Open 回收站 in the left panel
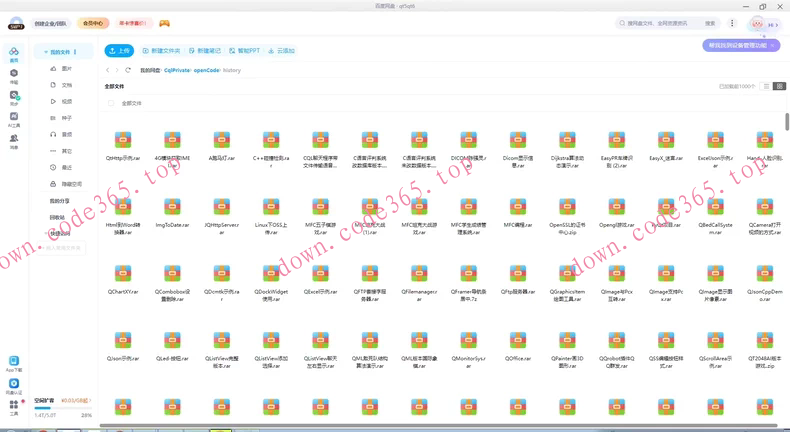 point(57,217)
